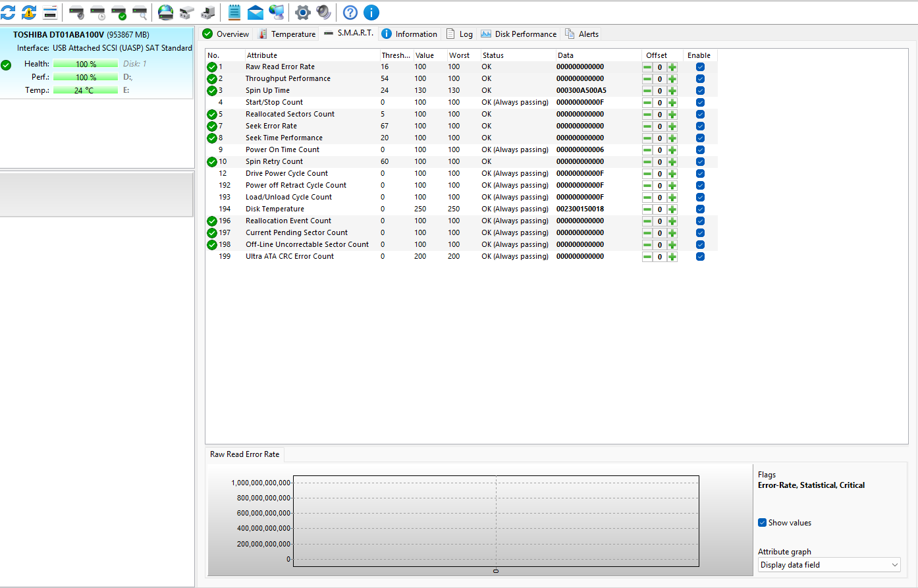Click the monitor with globe icon
This screenshot has width=918, height=588.
277,13
